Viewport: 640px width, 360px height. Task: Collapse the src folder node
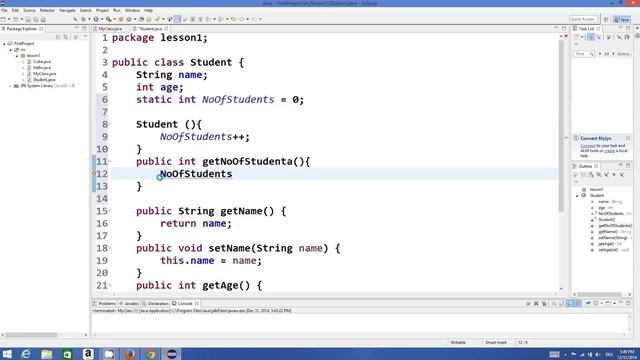[x=11, y=49]
